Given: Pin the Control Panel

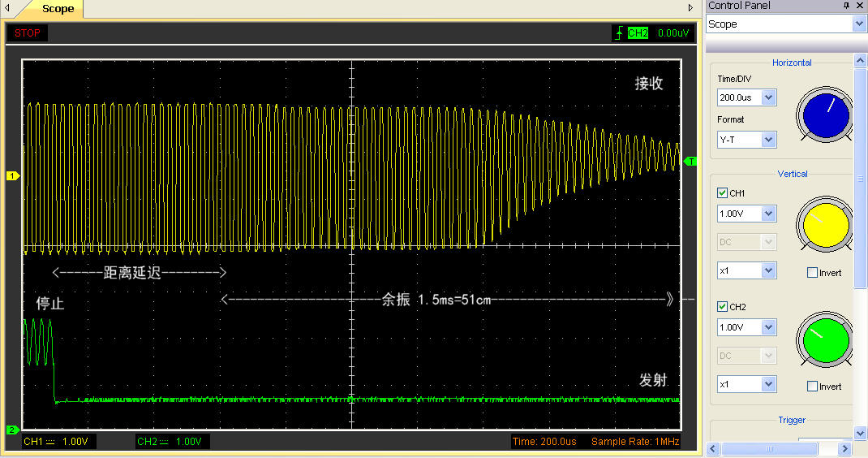Looking at the screenshot, I should point(846,6).
